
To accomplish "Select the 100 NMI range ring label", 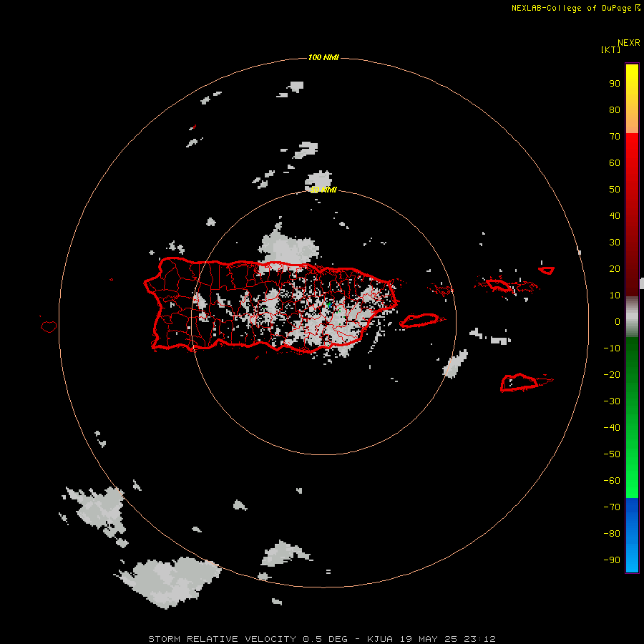I will tap(323, 57).
